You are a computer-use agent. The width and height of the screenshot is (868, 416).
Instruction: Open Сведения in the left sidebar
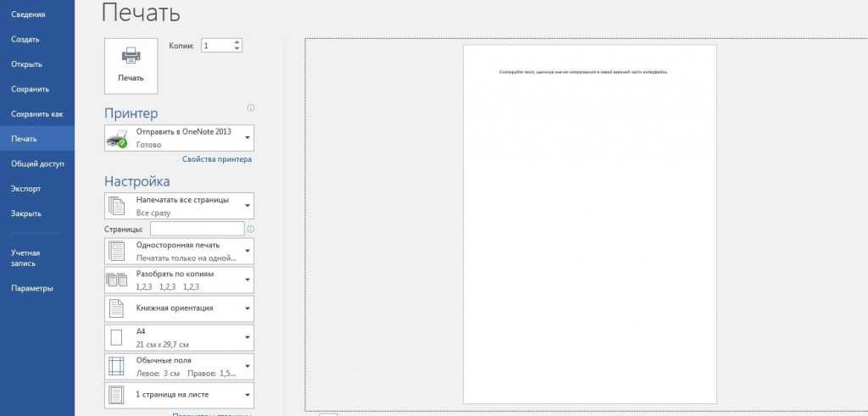pyautogui.click(x=28, y=14)
